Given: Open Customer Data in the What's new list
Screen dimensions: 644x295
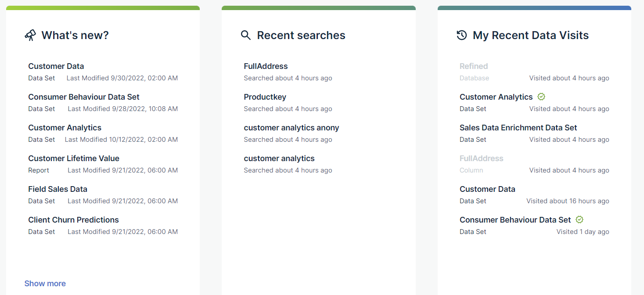Looking at the screenshot, I should point(56,66).
